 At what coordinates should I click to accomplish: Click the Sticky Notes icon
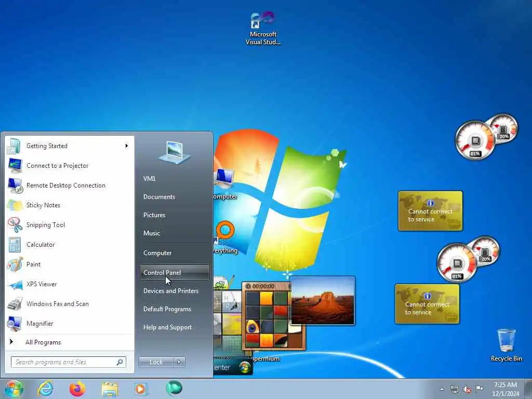tap(15, 205)
